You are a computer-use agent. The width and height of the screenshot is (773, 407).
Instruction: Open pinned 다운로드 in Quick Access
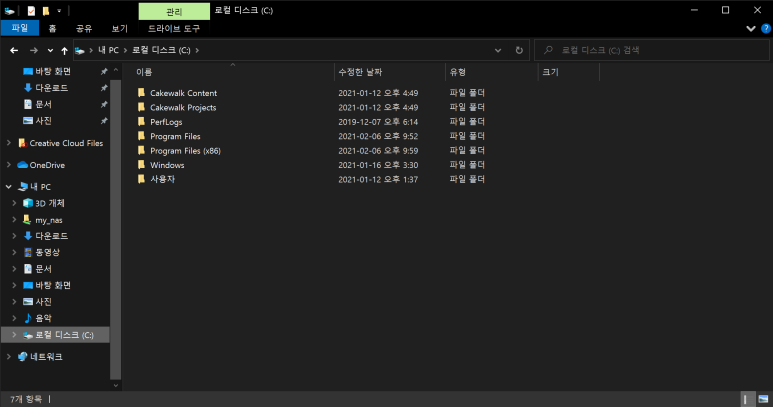51,88
